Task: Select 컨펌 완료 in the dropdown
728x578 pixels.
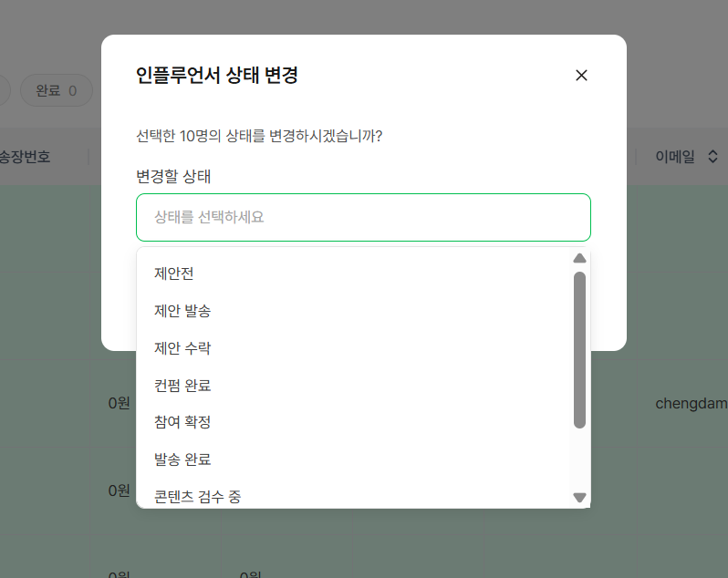Action: point(354,385)
